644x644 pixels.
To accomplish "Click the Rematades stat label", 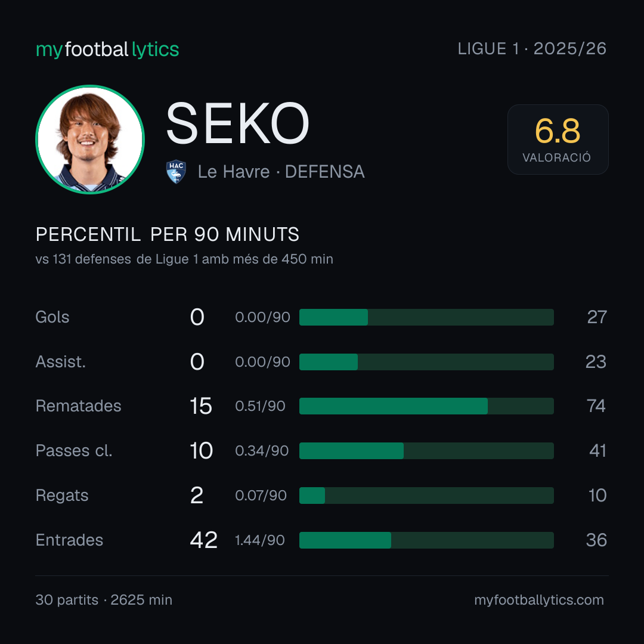I will pos(79,406).
